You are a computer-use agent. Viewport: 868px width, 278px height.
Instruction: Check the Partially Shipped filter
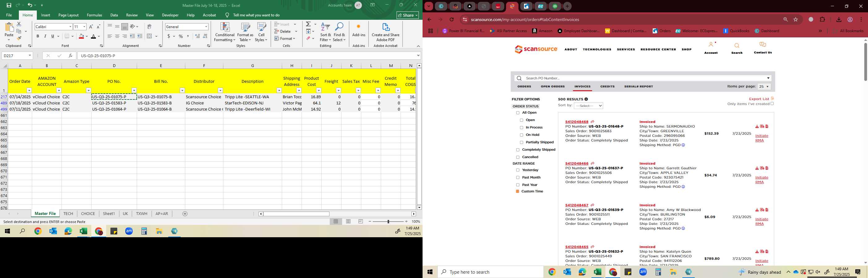522,142
